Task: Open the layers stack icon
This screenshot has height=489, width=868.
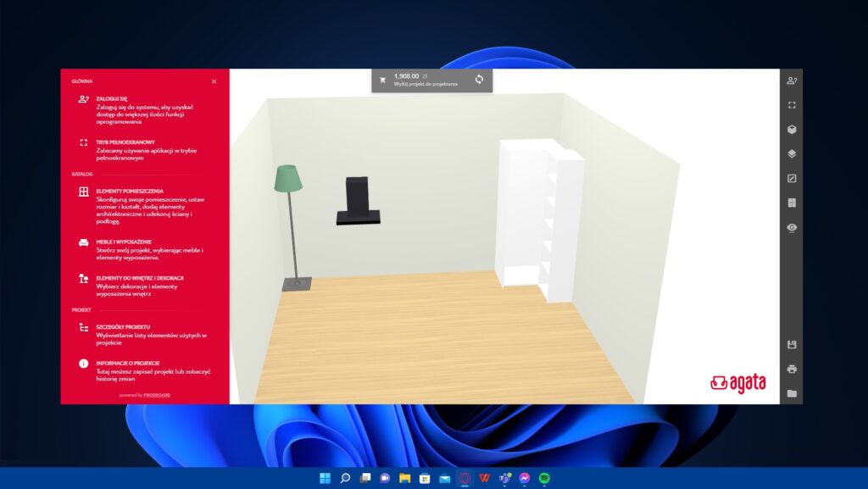Action: 792,153
